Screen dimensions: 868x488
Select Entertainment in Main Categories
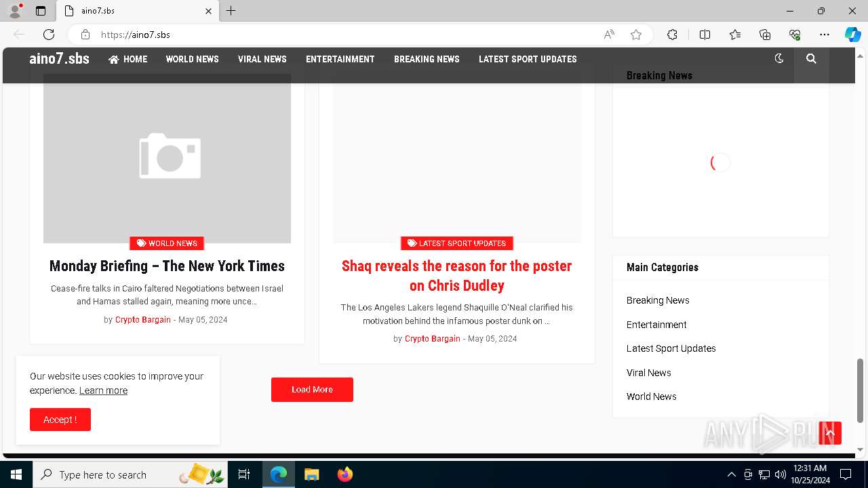(656, 325)
